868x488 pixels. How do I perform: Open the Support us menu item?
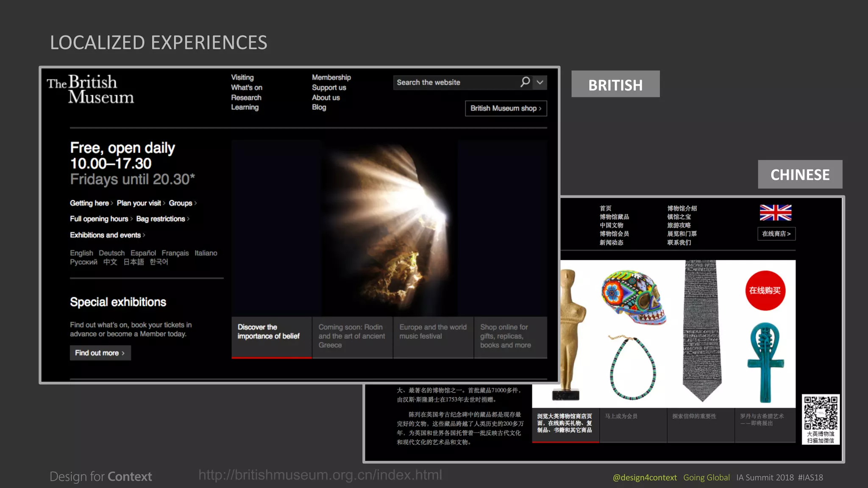[329, 87]
